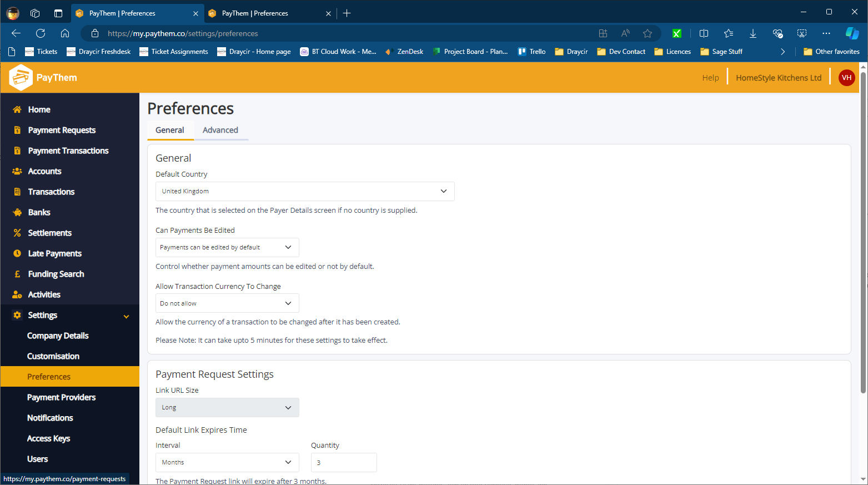868x485 pixels.
Task: Open Draycir Freshdesk bookmark
Action: click(99, 52)
